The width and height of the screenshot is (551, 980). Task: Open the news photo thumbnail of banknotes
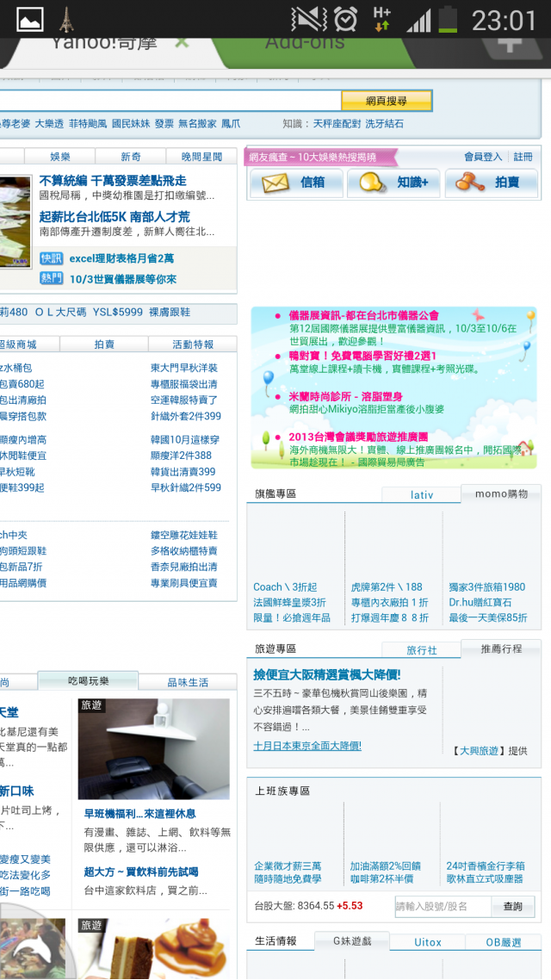(15, 222)
